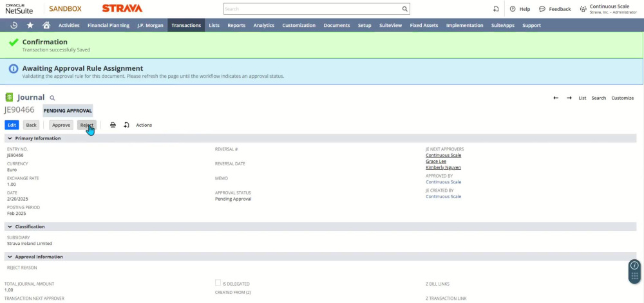Image resolution: width=644 pixels, height=303 pixels.
Task: Open the floating info assistant widget
Action: [634, 271]
